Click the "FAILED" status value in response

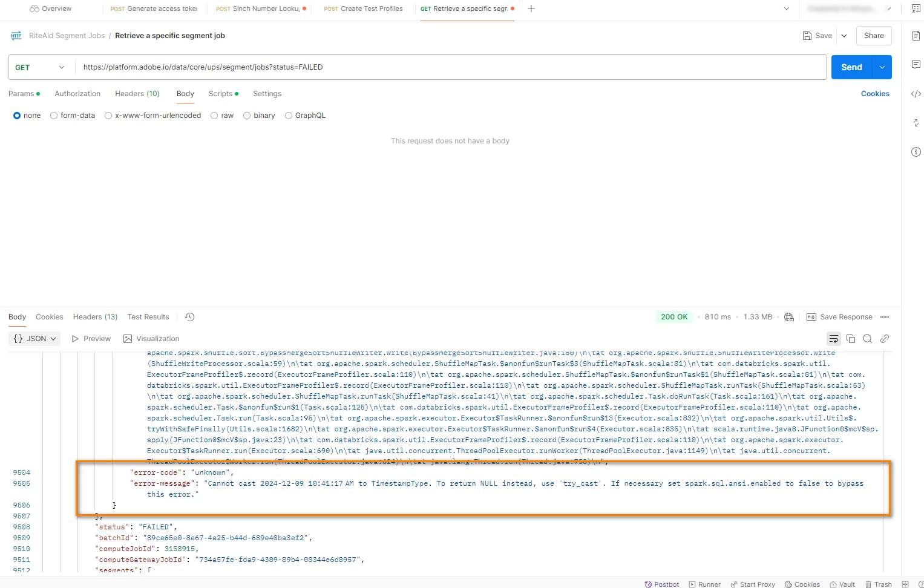156,527
